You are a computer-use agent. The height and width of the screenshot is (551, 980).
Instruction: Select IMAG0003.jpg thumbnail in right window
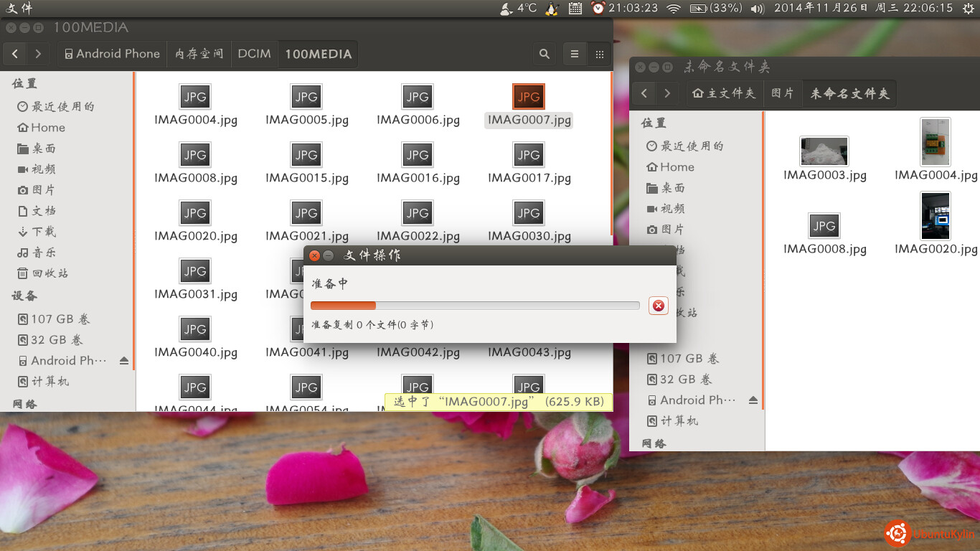pos(824,151)
